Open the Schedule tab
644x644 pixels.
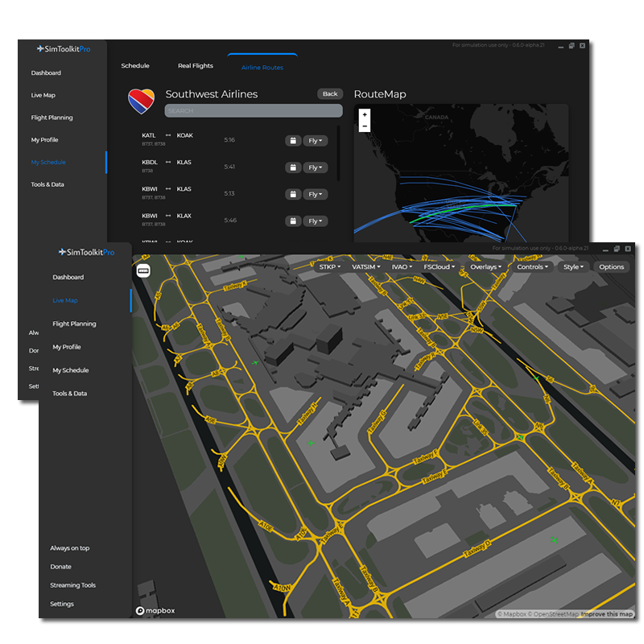(x=135, y=66)
